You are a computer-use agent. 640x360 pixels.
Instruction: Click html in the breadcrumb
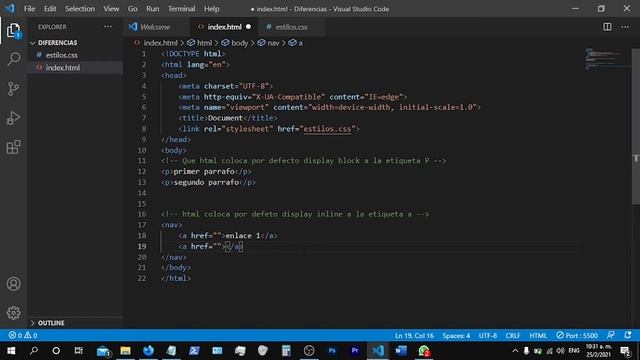coord(200,43)
